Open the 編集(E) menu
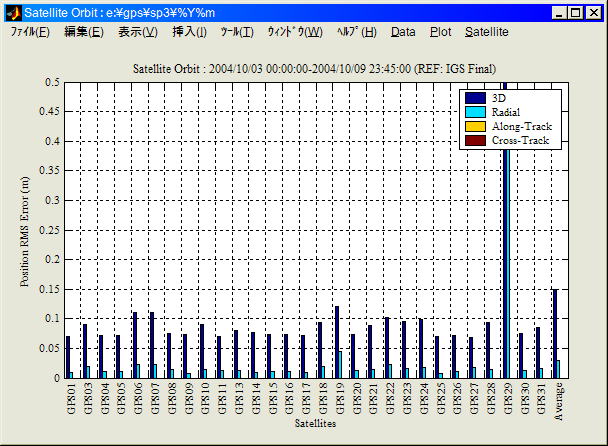 [x=83, y=32]
